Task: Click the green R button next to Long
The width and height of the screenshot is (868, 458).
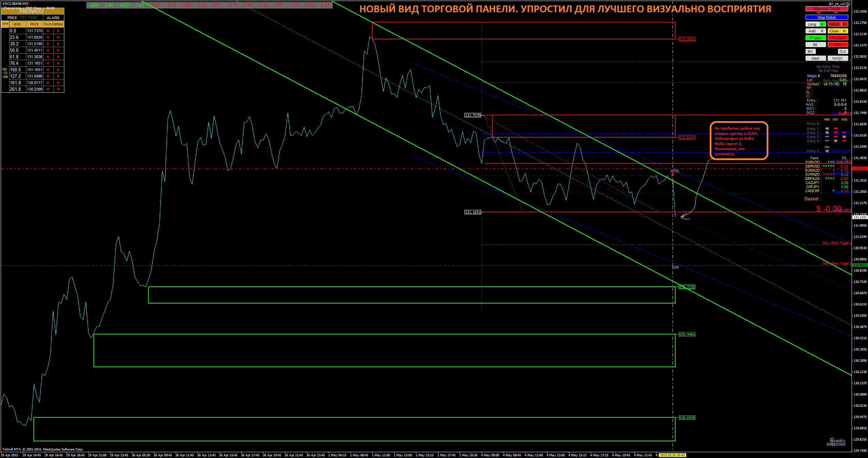Action: click(823, 24)
